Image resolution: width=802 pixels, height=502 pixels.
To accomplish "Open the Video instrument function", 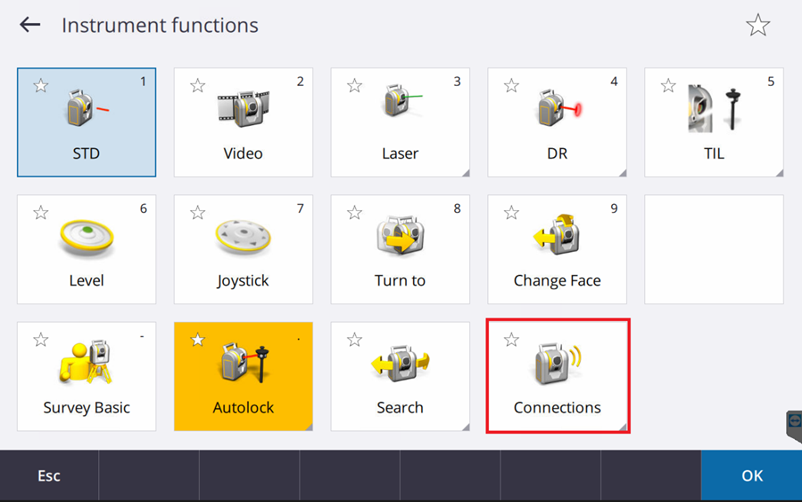I will 243,122.
